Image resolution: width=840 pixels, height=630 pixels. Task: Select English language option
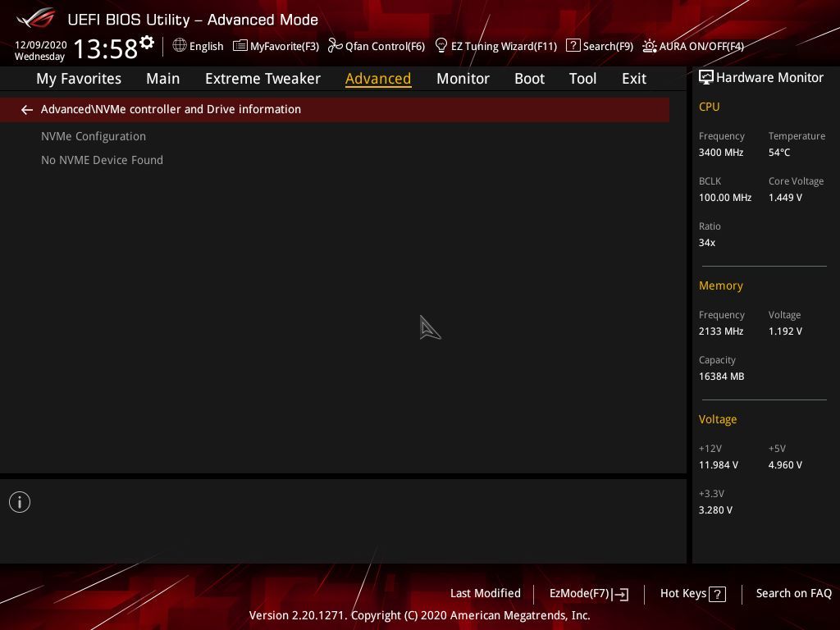pyautogui.click(x=206, y=47)
